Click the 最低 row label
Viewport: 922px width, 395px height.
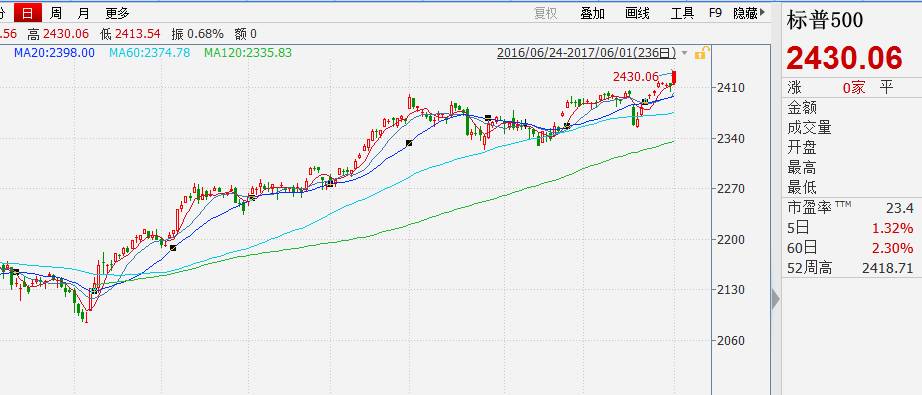(x=801, y=188)
